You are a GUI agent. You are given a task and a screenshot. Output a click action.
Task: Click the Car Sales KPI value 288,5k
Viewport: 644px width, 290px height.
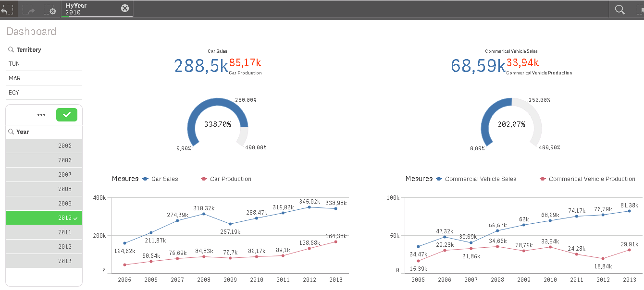pyautogui.click(x=201, y=66)
